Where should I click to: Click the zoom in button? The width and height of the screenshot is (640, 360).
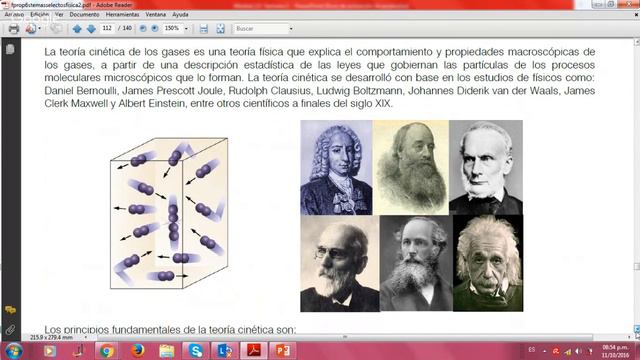click(x=155, y=29)
